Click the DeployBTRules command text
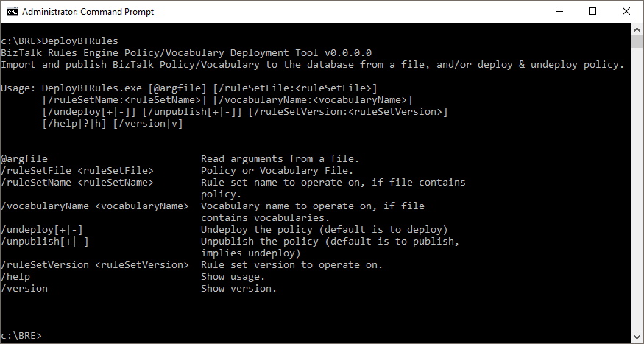Screen dimensions: 644x344 80,41
